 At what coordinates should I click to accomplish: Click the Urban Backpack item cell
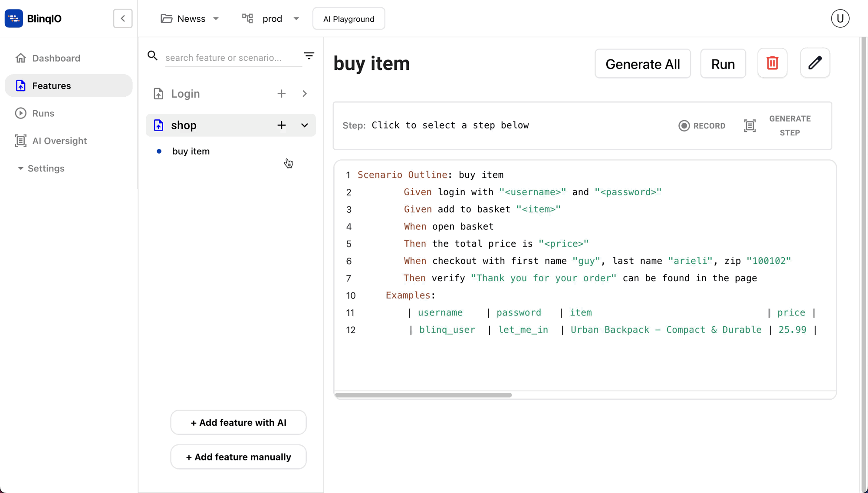click(x=666, y=330)
